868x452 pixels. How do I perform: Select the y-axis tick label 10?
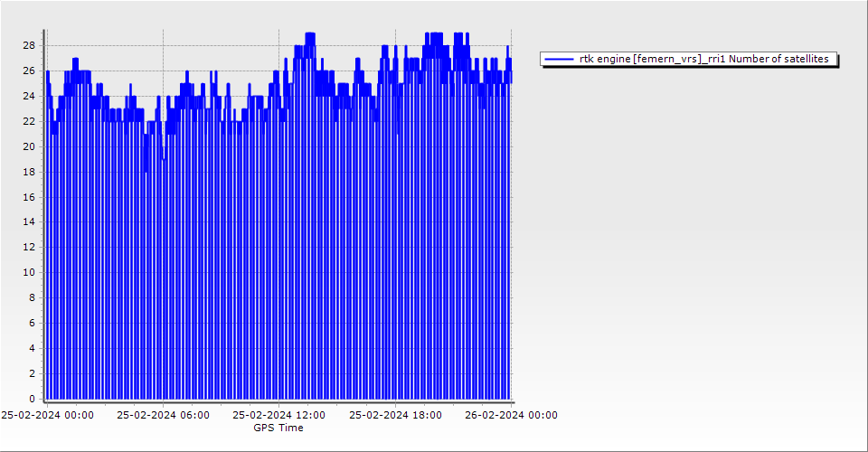click(x=30, y=272)
